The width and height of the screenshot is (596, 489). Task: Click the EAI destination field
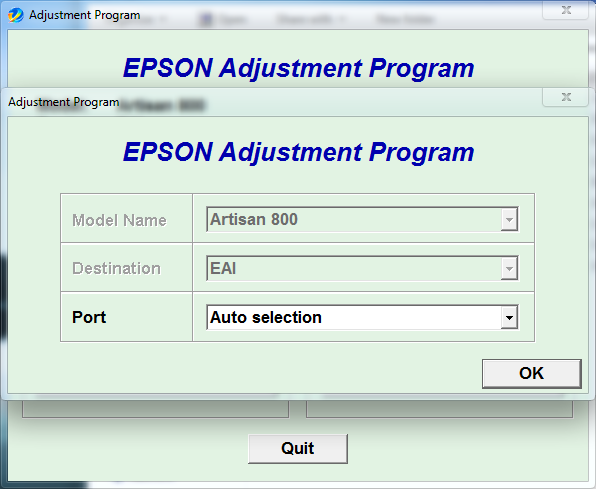[362, 268]
